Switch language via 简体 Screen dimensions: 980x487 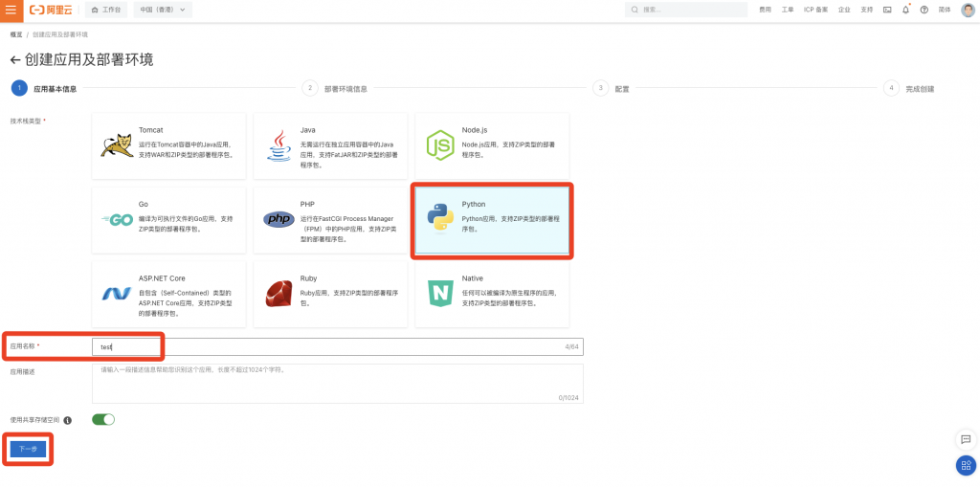click(x=945, y=10)
